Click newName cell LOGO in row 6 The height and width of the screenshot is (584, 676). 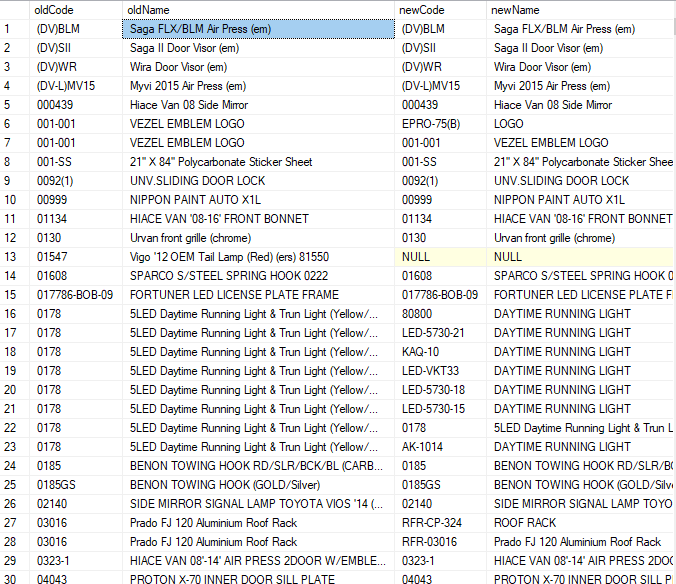(581, 124)
